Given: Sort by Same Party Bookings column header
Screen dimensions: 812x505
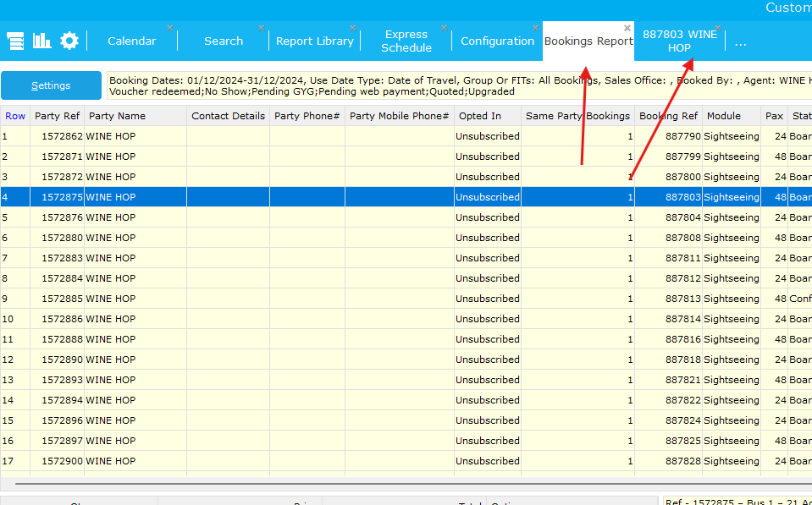Looking at the screenshot, I should pyautogui.click(x=577, y=116).
